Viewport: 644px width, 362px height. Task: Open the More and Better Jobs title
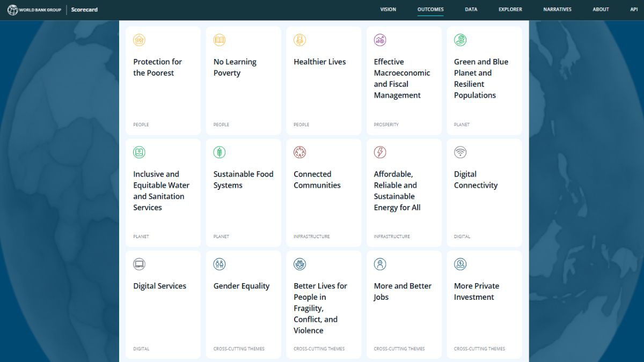pyautogui.click(x=402, y=292)
